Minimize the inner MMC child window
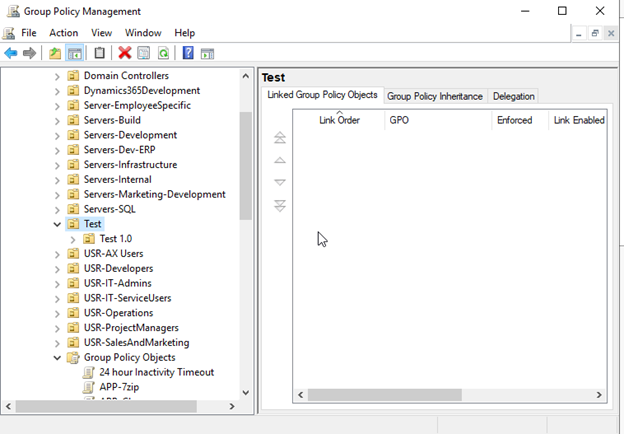This screenshot has height=434, width=624. (x=579, y=33)
